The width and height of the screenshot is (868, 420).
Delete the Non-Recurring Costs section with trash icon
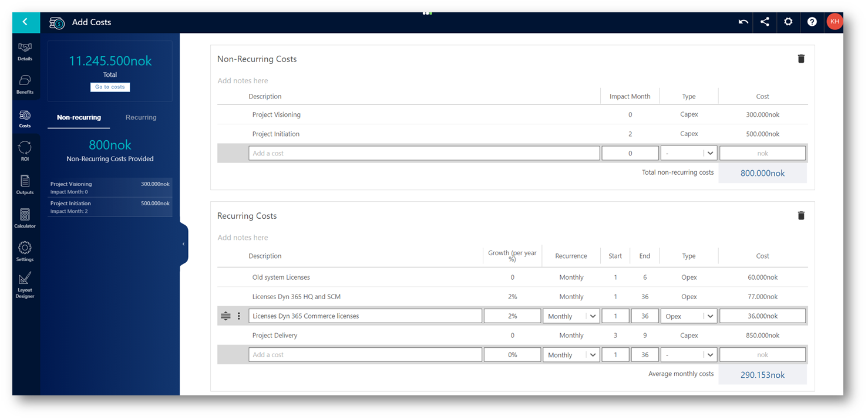coord(801,59)
